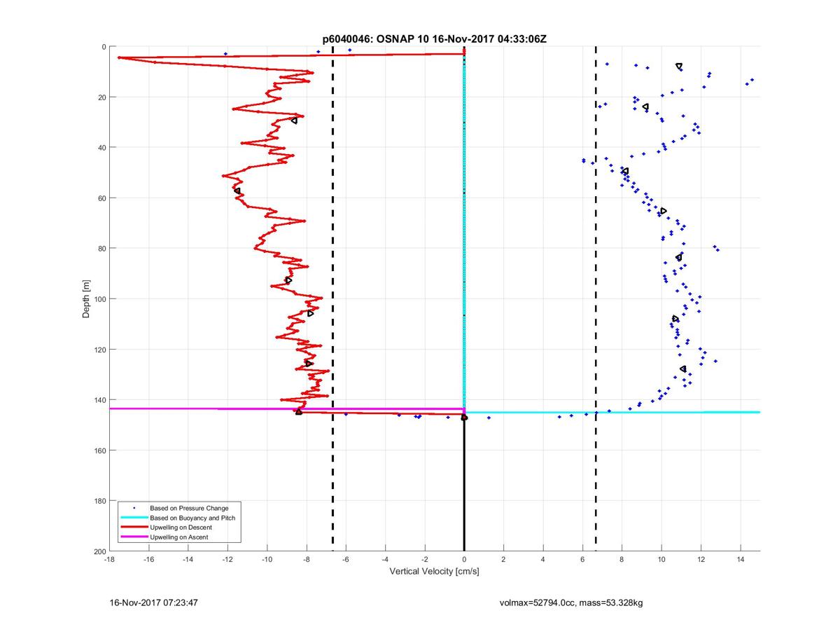Viewport: 840px width, 620px height.
Task: Click x-axis tick label -6
Action: (x=346, y=560)
